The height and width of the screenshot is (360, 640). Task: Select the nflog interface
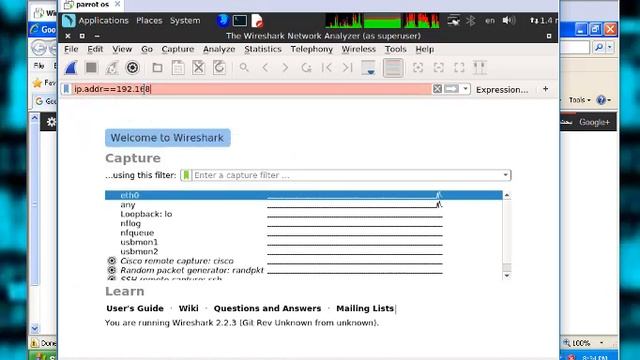(x=303, y=223)
